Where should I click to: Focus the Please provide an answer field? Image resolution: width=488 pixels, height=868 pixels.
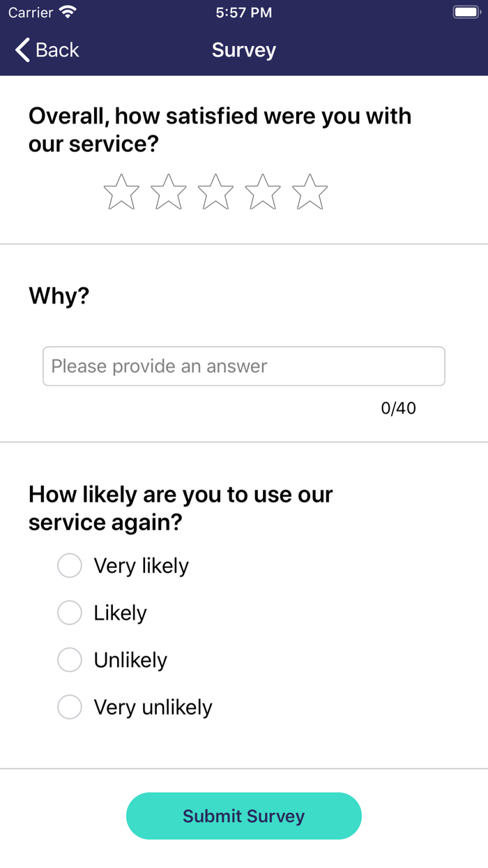point(244,366)
